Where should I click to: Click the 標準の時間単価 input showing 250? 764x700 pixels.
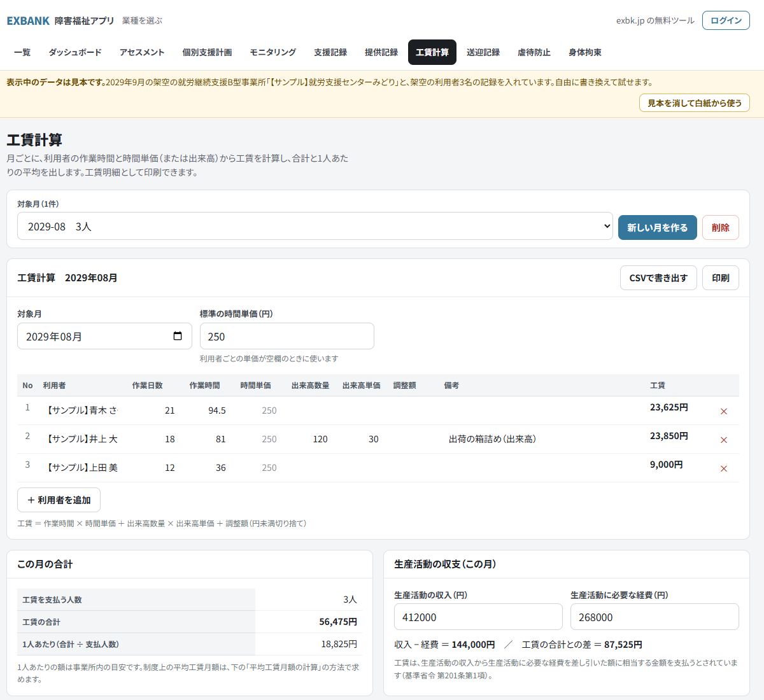coord(286,336)
